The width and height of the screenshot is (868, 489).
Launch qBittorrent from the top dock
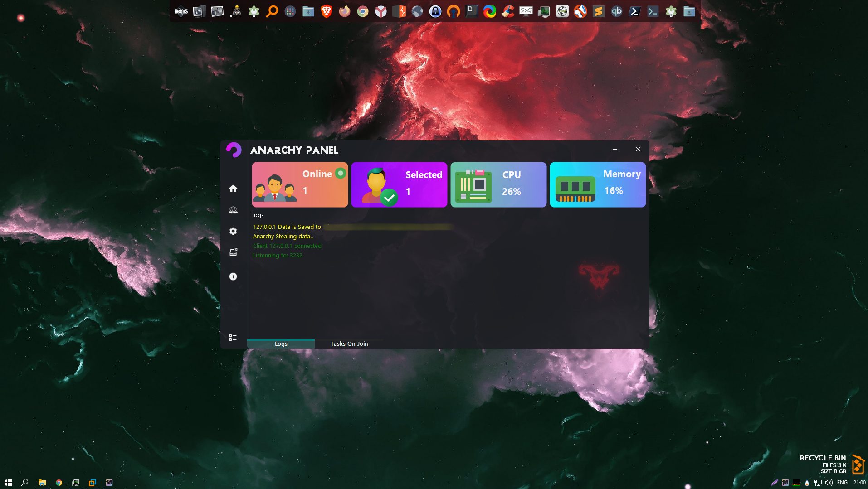617,11
